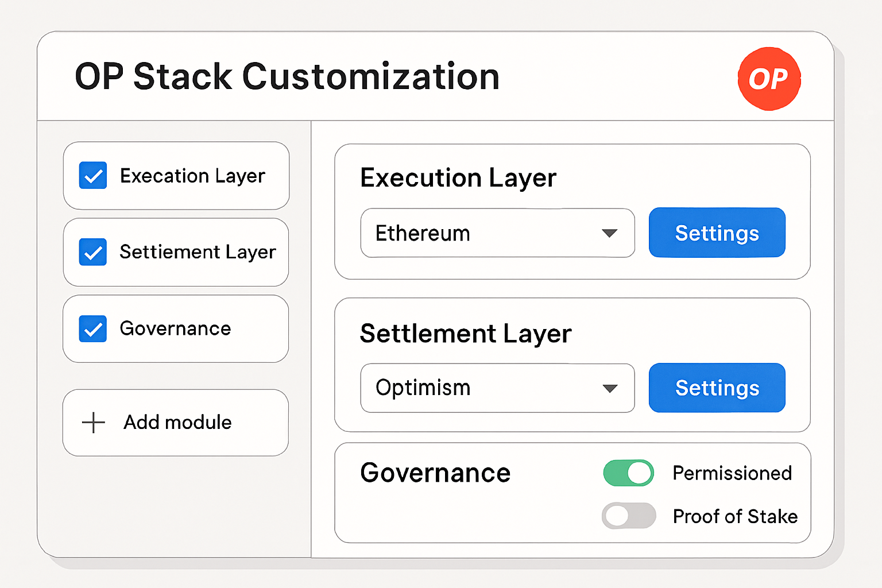The image size is (882, 588).
Task: Click the Settlement Layer panel header
Action: [x=466, y=333]
